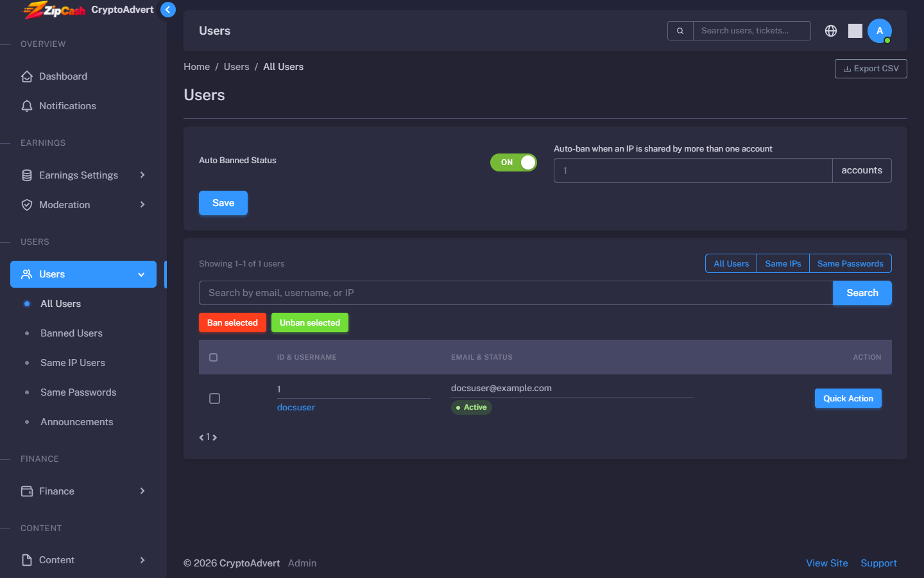
Task: Navigate to Home breadcrumb
Action: pos(196,67)
